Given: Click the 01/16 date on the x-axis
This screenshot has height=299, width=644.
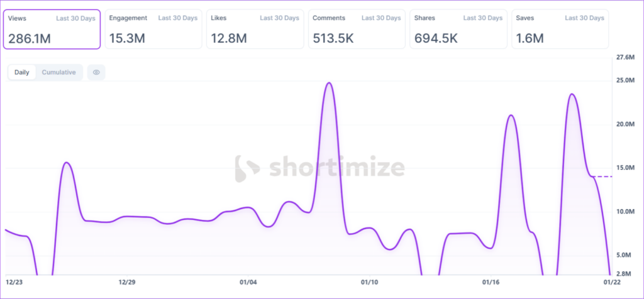Looking at the screenshot, I should click(x=491, y=282).
